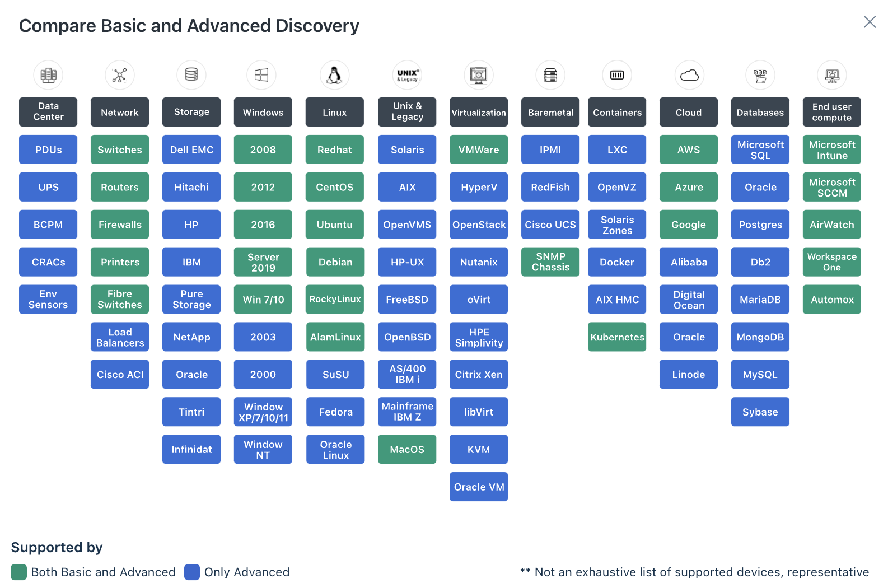The image size is (888, 588).
Task: Click the Env Sensors tile
Action: tap(48, 300)
